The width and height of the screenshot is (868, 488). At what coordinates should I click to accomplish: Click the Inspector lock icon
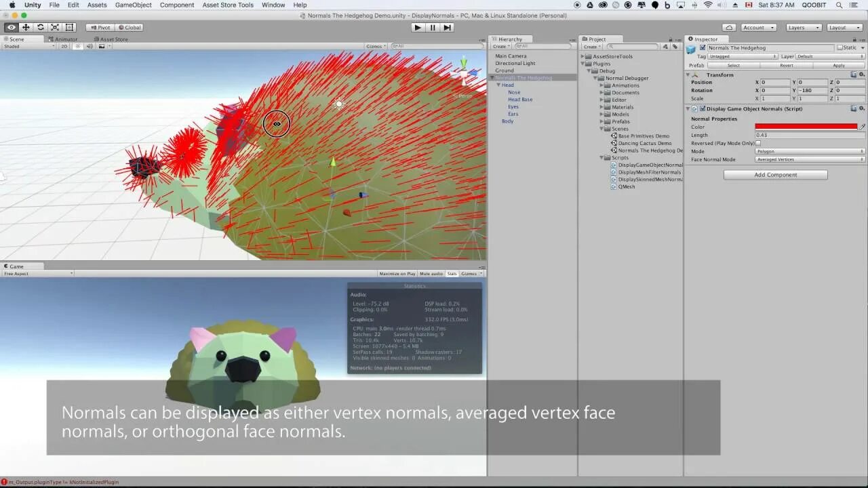[x=854, y=39]
